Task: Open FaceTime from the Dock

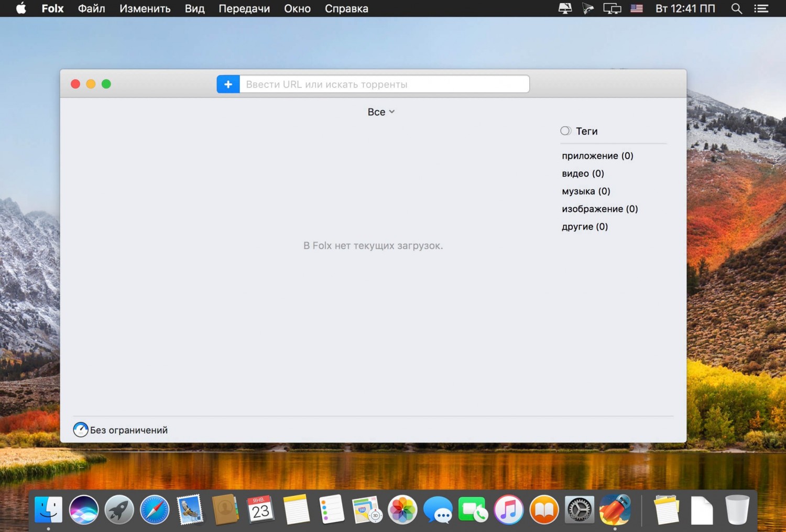Action: tap(473, 509)
